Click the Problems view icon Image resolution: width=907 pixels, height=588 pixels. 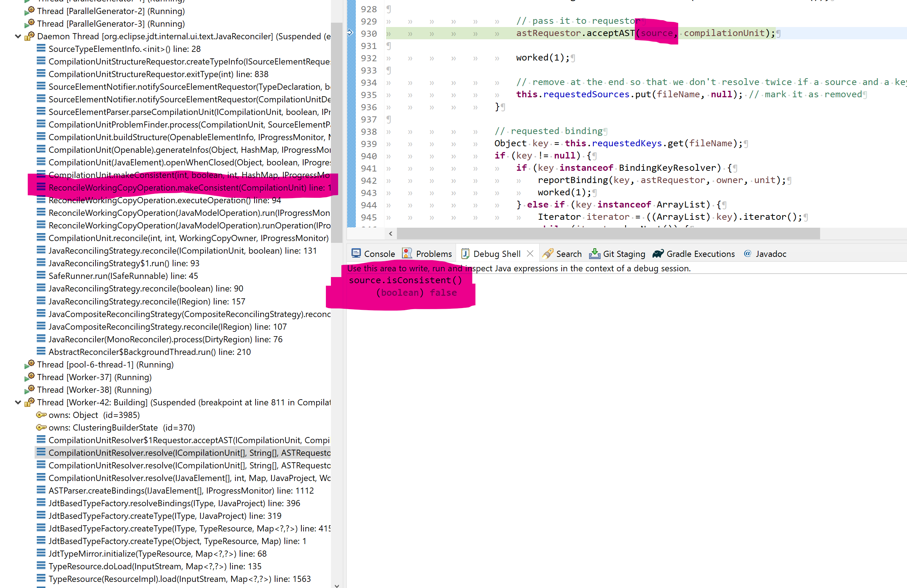click(407, 253)
